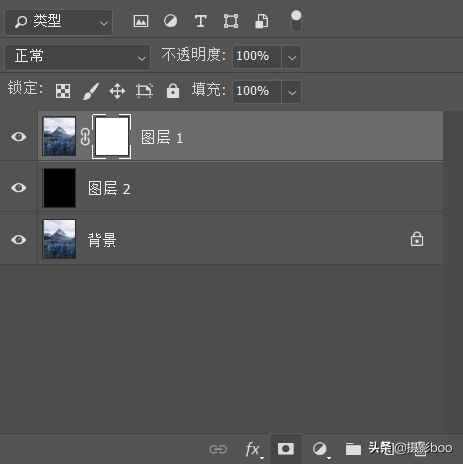Viewport: 463px width, 464px height.
Task: Filter layers by adjustment layer type
Action: (x=170, y=21)
